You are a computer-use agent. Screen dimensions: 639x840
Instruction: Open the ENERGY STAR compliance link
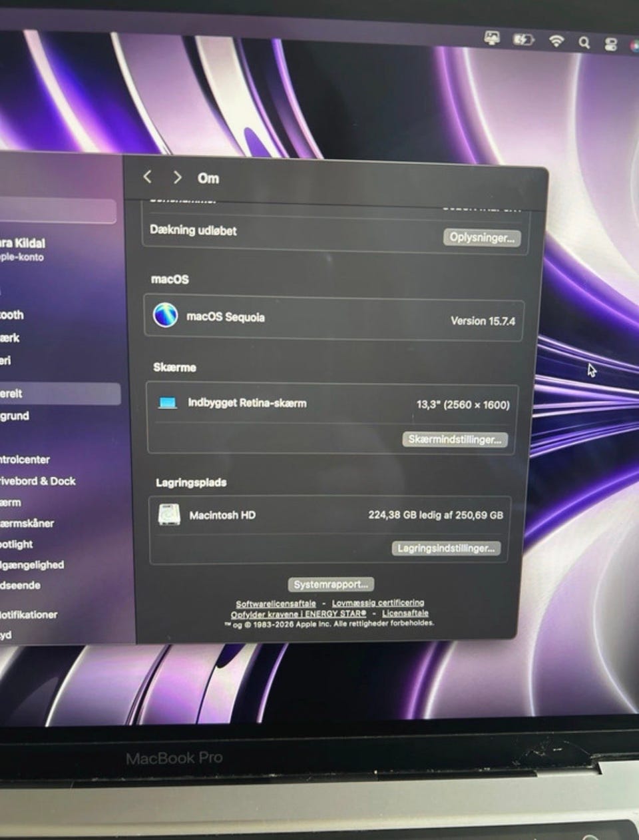pos(298,614)
